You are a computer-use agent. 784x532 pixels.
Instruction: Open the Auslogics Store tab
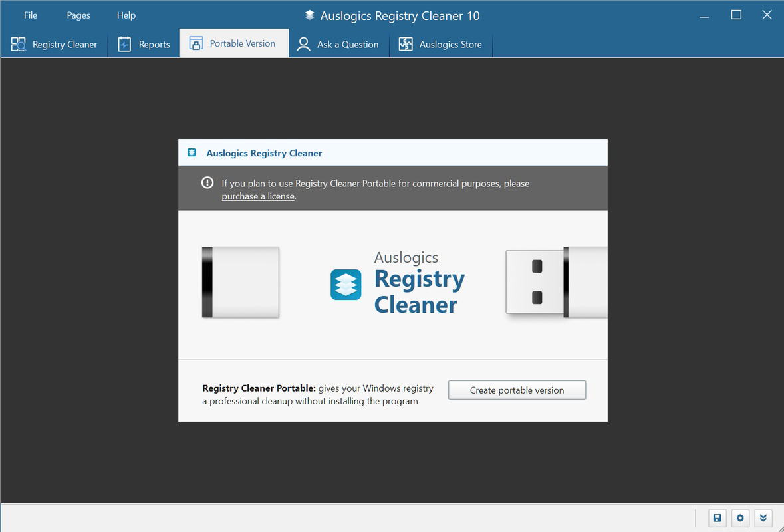pos(441,44)
